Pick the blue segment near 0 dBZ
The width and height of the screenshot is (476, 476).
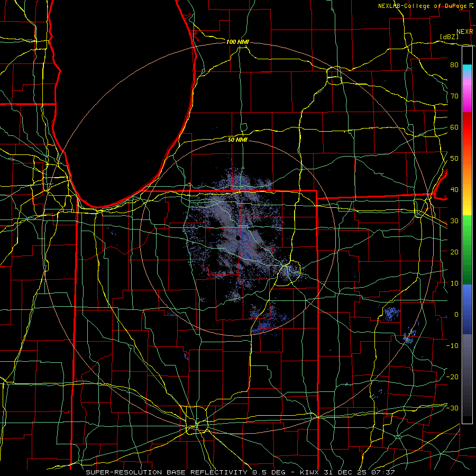pos(467,309)
